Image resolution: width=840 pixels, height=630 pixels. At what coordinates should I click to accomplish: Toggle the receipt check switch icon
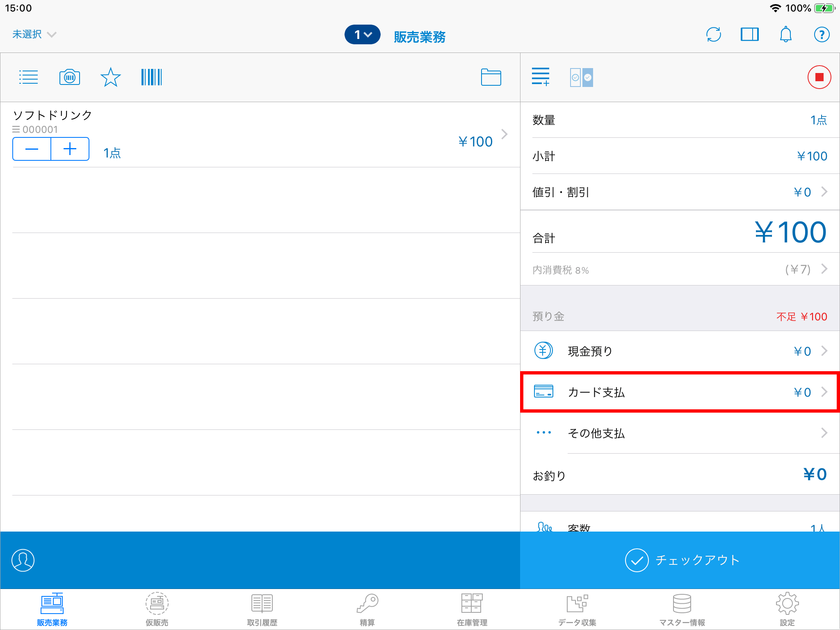[x=581, y=77]
